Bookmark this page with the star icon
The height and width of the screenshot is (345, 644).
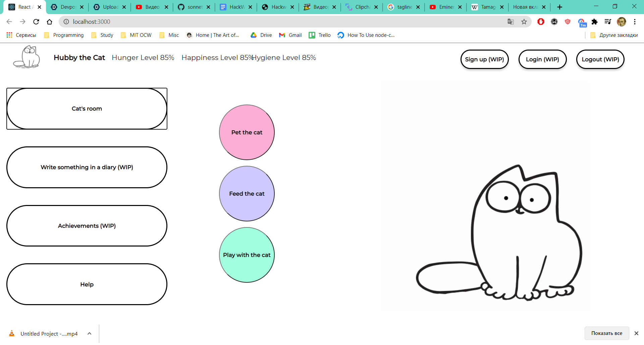[x=524, y=22]
